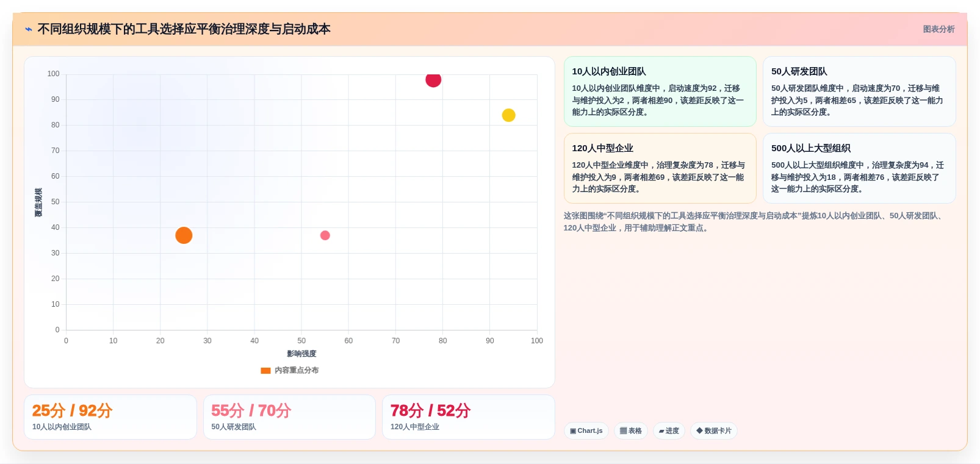Select the 进度 tag chip
Screen dimensions: 980x464
coord(669,430)
